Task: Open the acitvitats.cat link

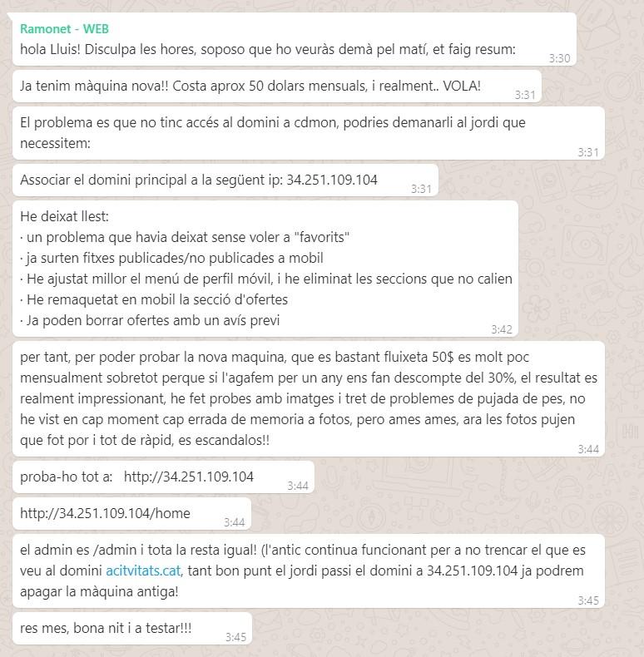Action: pyautogui.click(x=143, y=571)
